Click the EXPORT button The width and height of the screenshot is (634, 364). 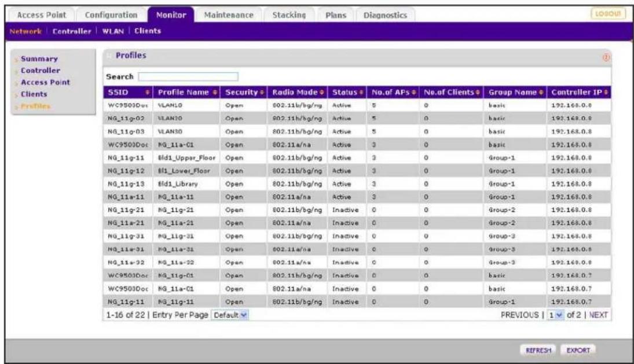pyautogui.click(x=578, y=350)
